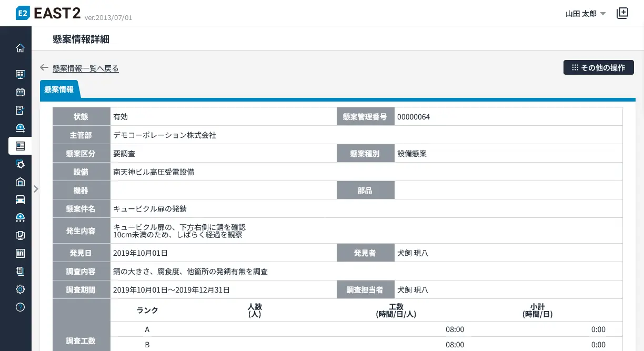
Task: Click the help question mark icon
Action: pos(20,307)
